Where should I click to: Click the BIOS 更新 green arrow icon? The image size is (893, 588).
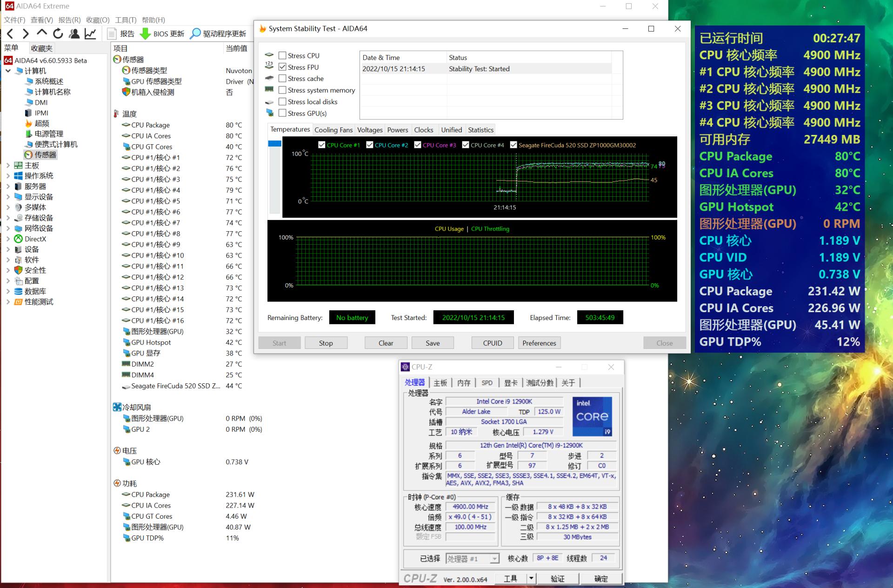coord(146,33)
